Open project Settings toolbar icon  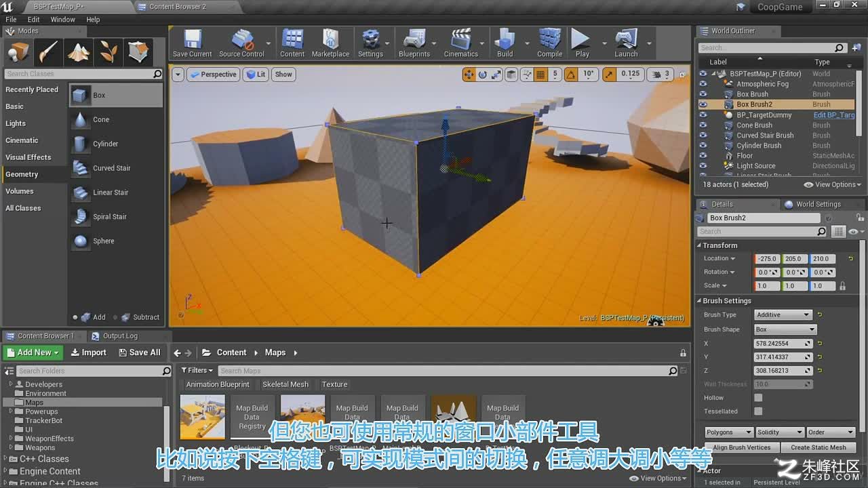tap(370, 43)
